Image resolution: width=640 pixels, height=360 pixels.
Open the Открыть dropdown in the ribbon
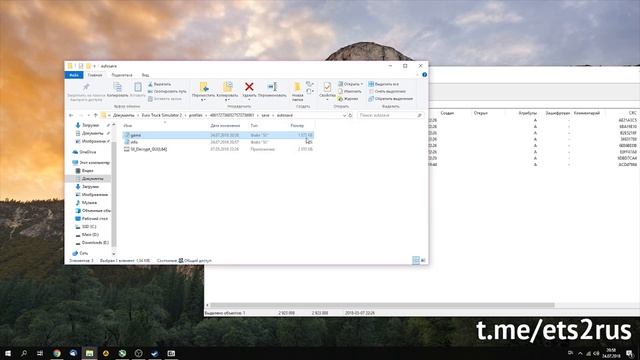351,84
